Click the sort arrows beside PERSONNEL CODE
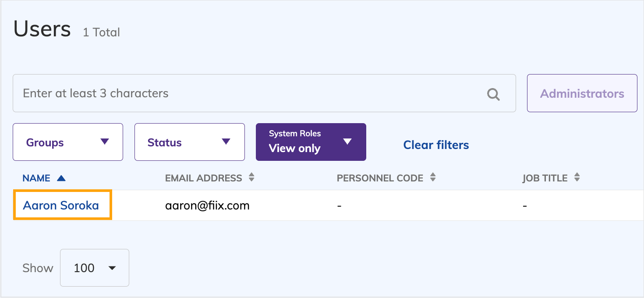The image size is (644, 298). click(433, 177)
